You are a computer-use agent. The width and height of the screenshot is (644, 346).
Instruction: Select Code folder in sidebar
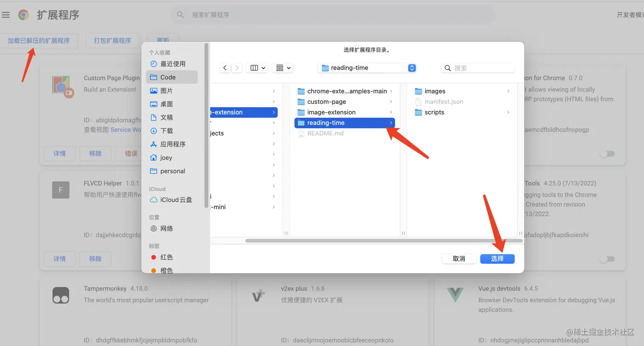click(172, 77)
